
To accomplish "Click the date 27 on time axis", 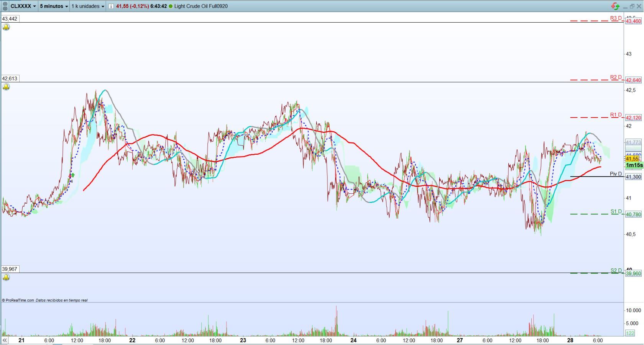I will coord(460,340).
